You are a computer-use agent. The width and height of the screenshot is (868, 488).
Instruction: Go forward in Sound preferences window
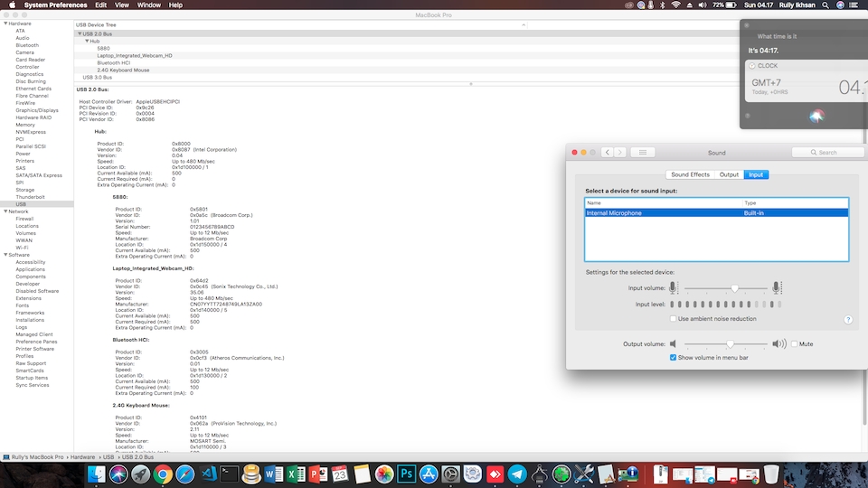[x=620, y=152]
